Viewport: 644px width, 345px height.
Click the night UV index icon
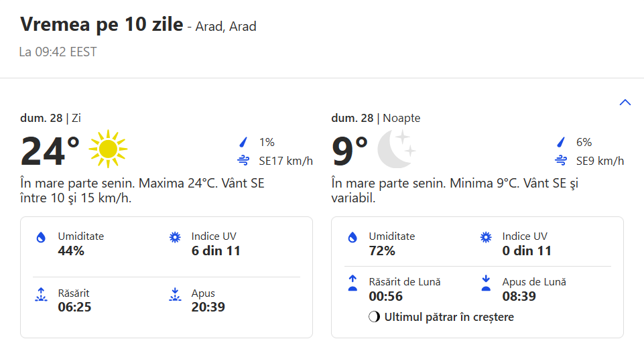[486, 237]
